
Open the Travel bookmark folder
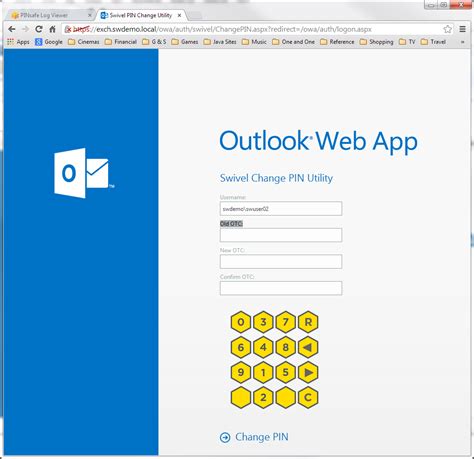[433, 42]
